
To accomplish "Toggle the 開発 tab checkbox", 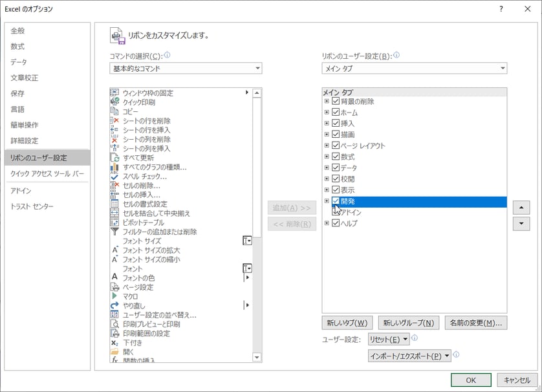I will pyautogui.click(x=335, y=201).
